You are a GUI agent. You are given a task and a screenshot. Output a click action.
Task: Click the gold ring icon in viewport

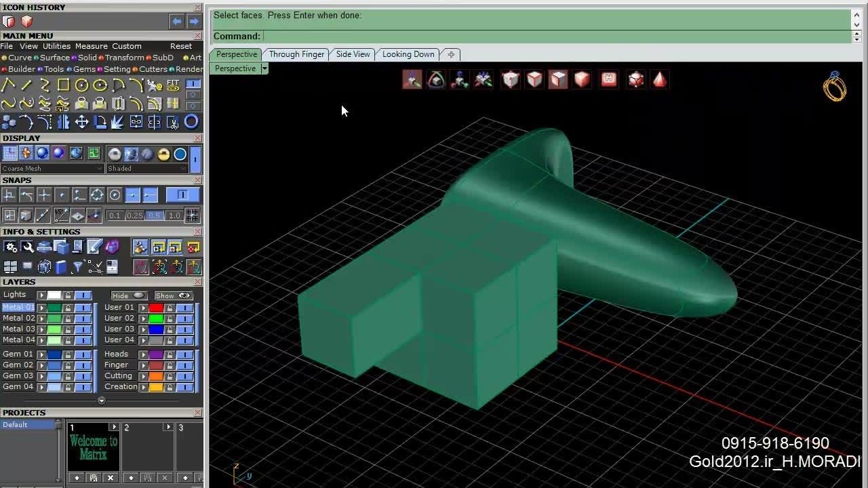pyautogui.click(x=835, y=87)
